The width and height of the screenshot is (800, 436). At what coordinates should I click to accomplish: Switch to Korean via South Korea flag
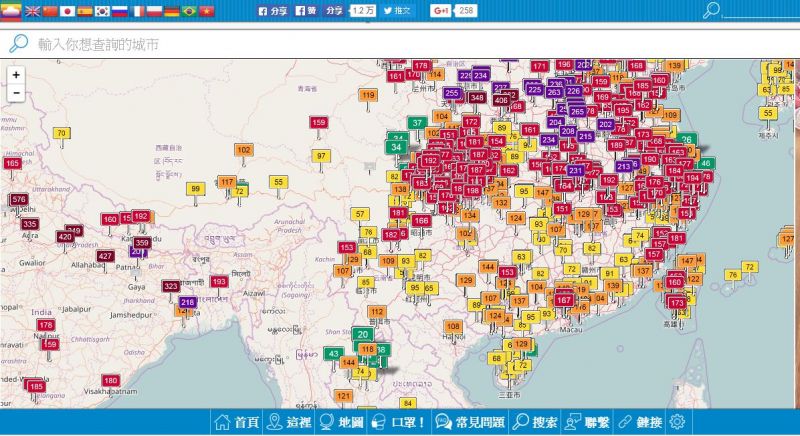tap(102, 11)
